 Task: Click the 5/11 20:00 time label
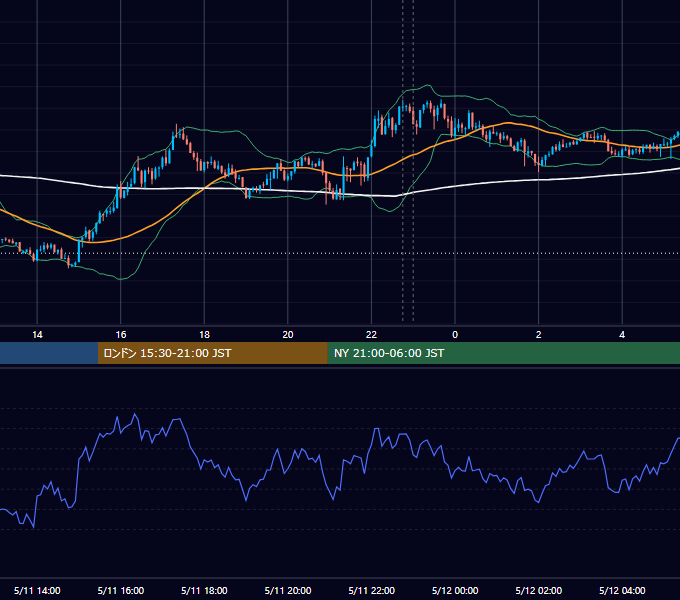[x=288, y=590]
